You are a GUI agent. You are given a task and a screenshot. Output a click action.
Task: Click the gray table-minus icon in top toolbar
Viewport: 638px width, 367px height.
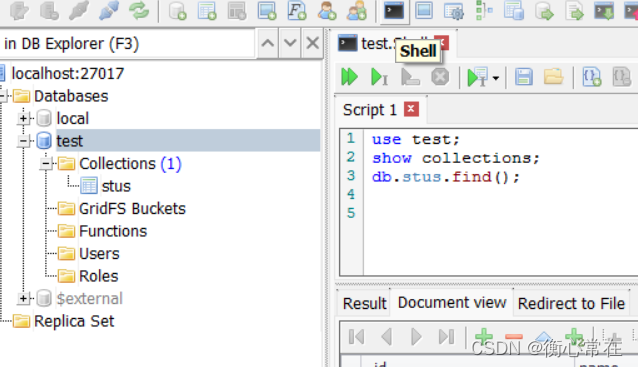237,11
